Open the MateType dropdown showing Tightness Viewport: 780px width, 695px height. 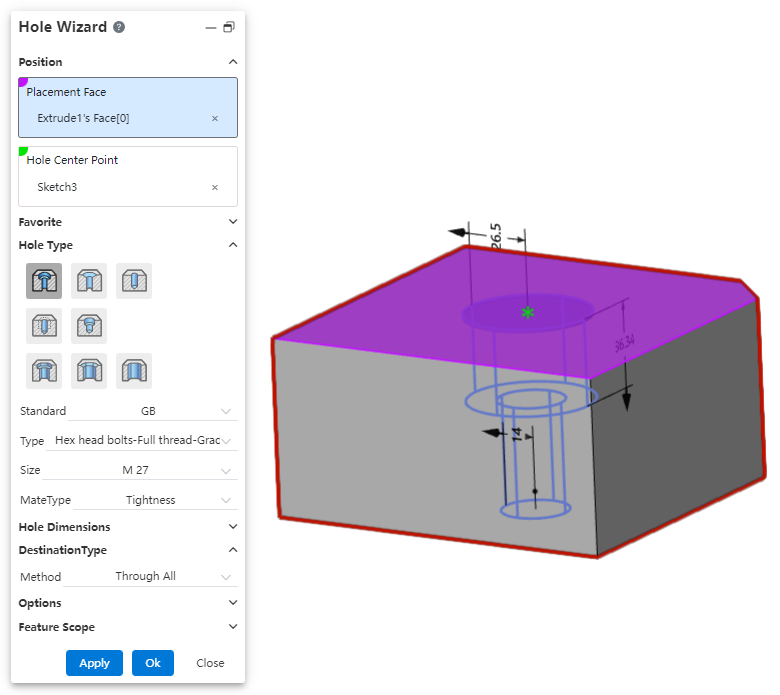pos(152,500)
